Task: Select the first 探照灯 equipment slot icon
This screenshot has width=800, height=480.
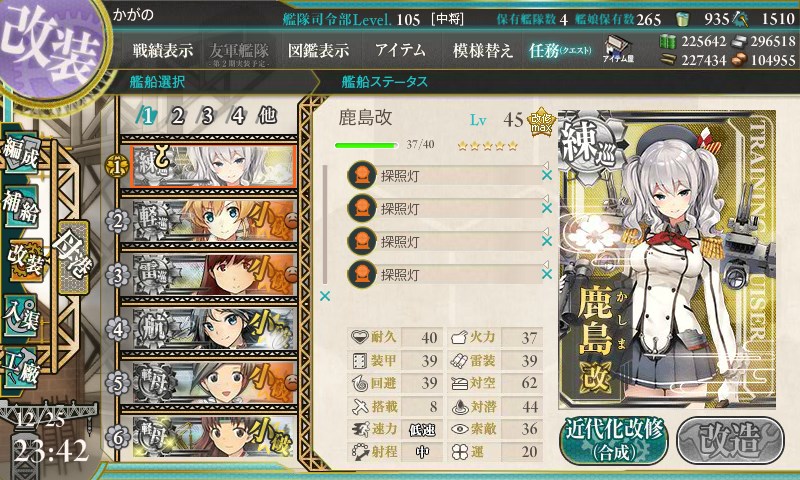Action: pyautogui.click(x=362, y=175)
